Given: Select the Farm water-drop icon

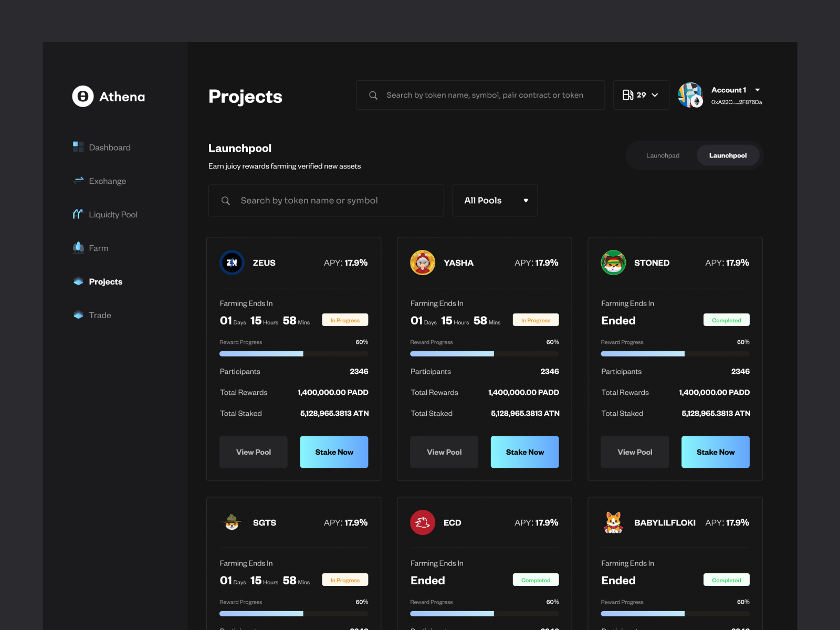Looking at the screenshot, I should coord(77,248).
